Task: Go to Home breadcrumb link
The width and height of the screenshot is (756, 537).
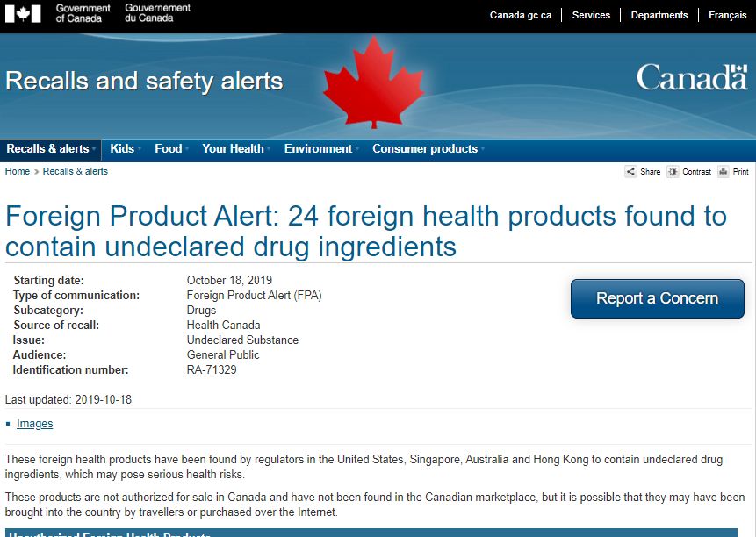Action: click(18, 171)
